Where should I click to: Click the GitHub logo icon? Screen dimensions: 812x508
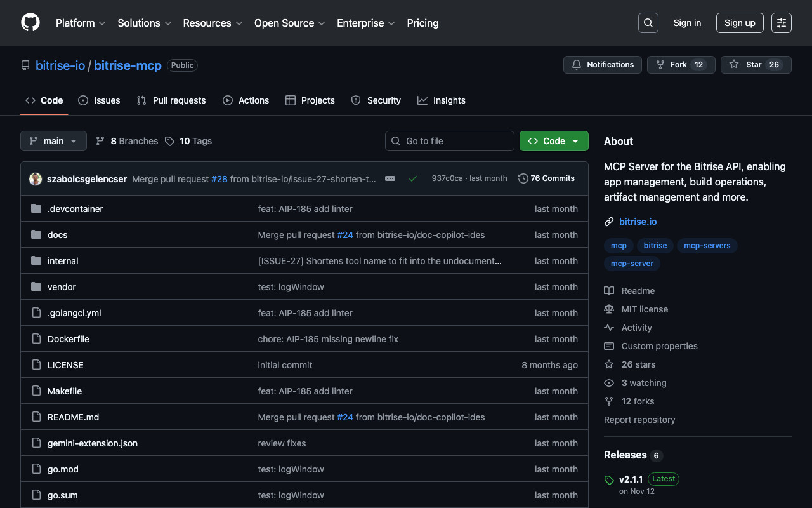click(30, 23)
